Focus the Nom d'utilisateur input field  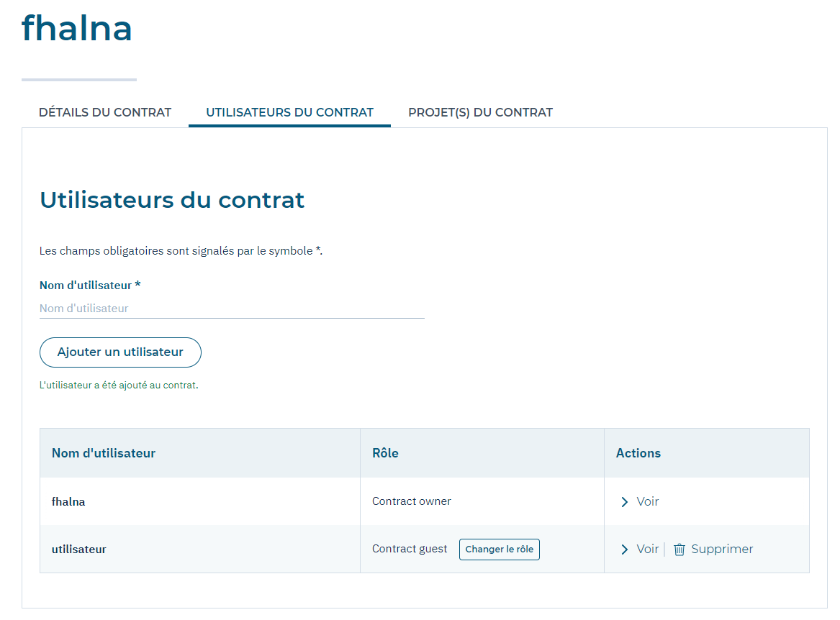coord(232,309)
